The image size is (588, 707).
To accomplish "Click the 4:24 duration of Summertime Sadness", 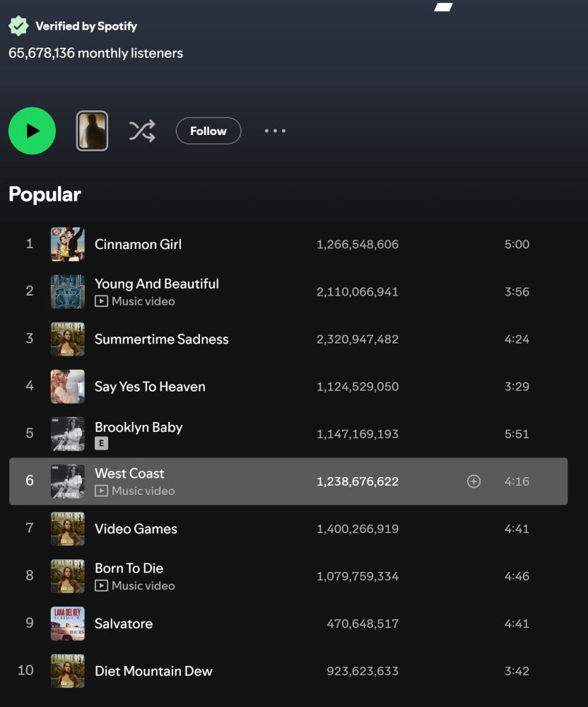I will tap(517, 339).
